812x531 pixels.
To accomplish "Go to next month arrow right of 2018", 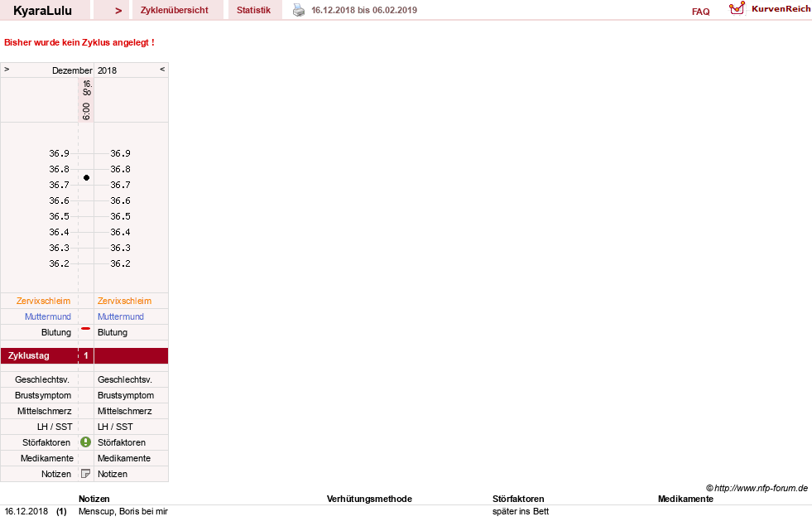I will click(x=162, y=69).
